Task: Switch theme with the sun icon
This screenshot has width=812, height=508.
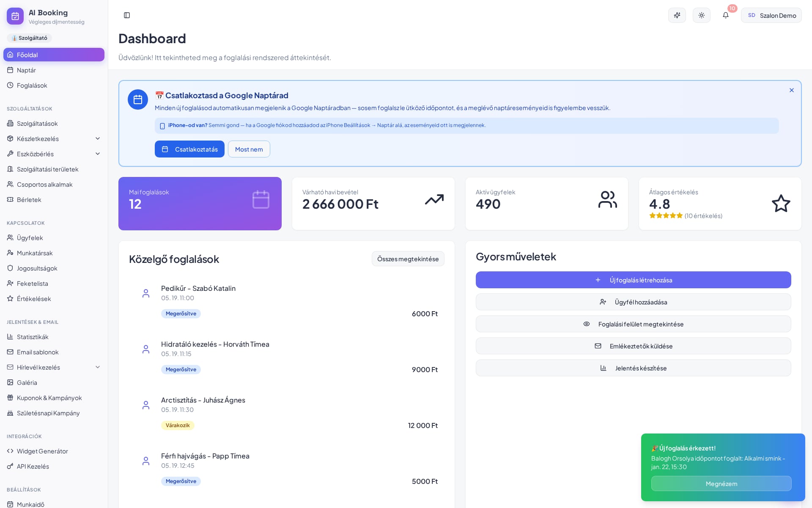Action: [702, 15]
